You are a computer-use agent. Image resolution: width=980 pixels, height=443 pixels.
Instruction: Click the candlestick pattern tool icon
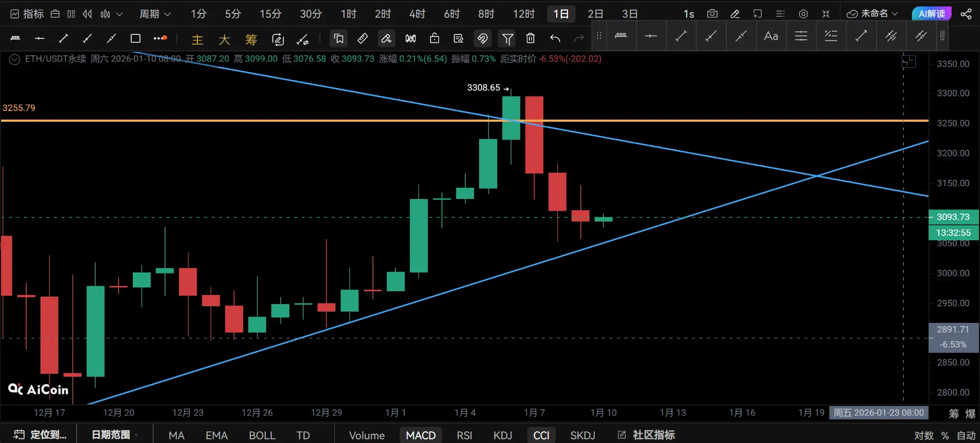coord(410,38)
